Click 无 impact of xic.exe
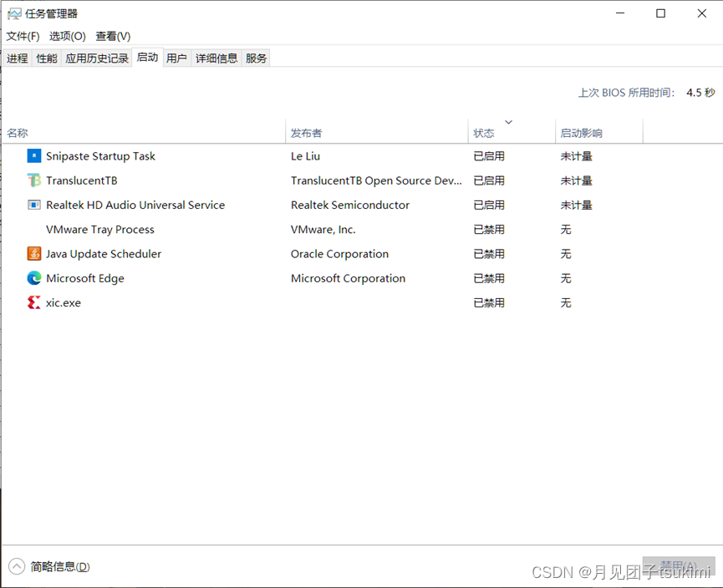The image size is (723, 588). click(x=566, y=302)
